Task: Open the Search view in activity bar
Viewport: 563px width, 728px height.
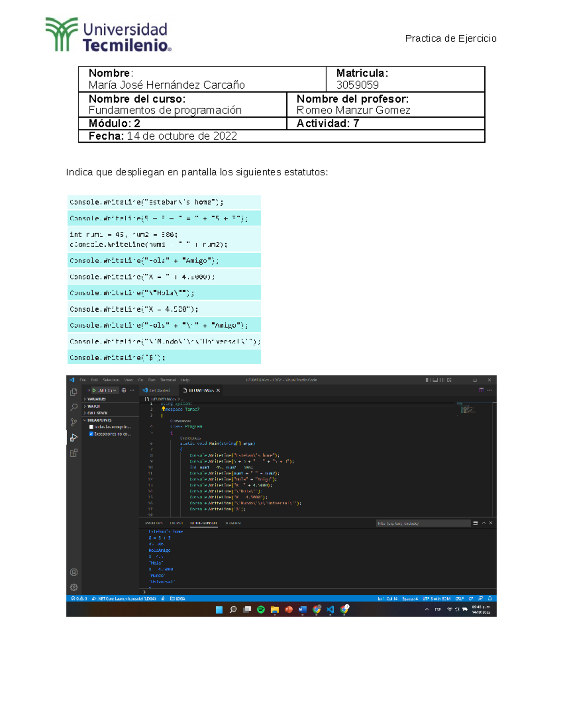Action: 74,407
